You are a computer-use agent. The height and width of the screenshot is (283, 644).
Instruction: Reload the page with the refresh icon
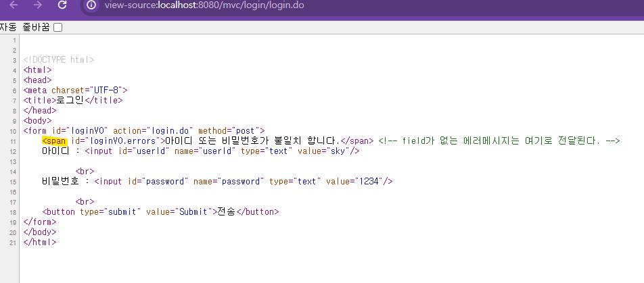coord(62,5)
